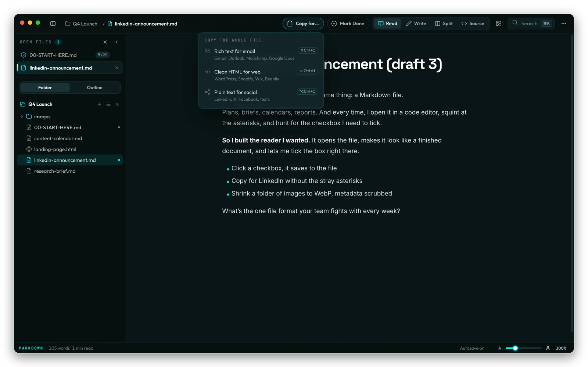The width and height of the screenshot is (588, 367).
Task: Open content-calendar.md file
Action: [70, 138]
